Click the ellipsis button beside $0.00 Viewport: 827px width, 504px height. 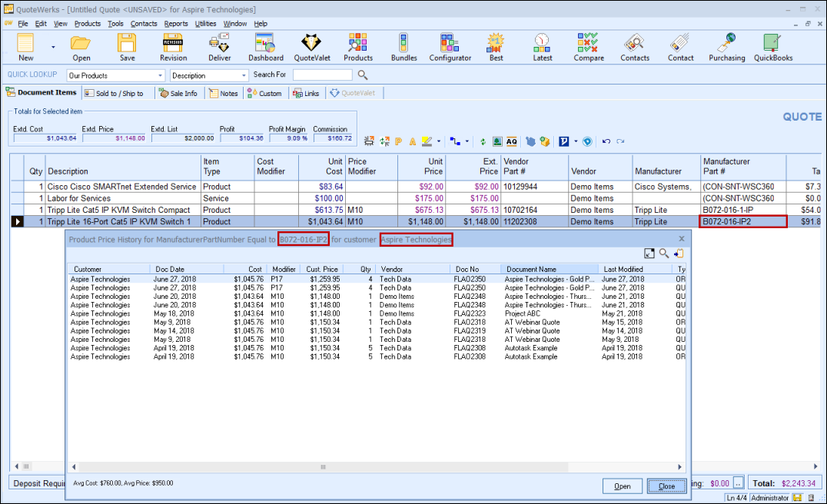click(739, 483)
